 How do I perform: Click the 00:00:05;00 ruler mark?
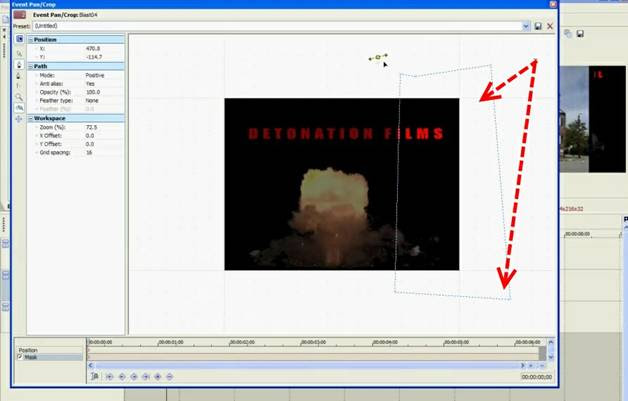[456, 343]
